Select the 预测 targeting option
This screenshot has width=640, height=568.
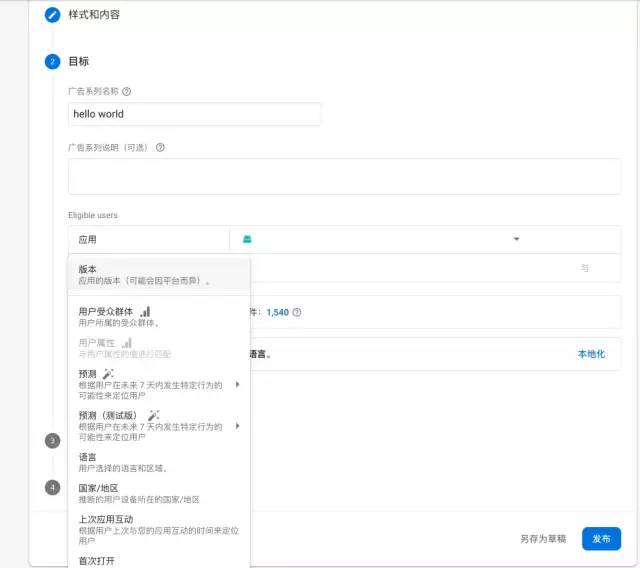point(159,384)
